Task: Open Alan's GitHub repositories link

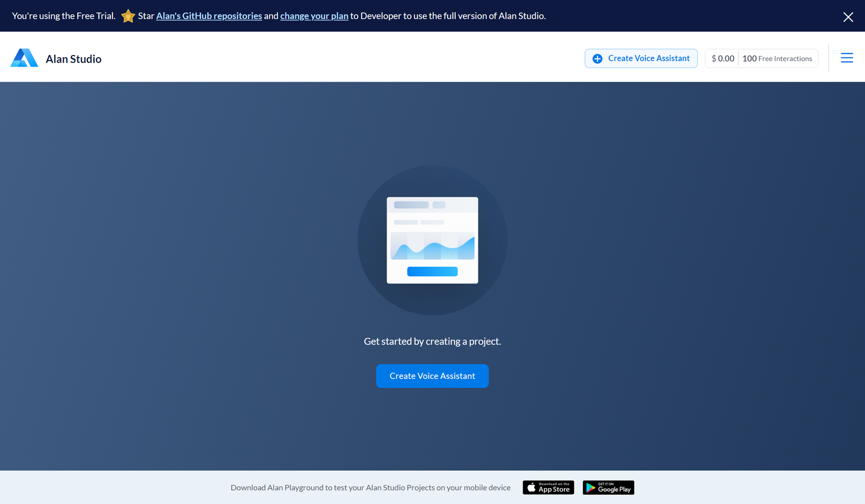Action: [209, 16]
